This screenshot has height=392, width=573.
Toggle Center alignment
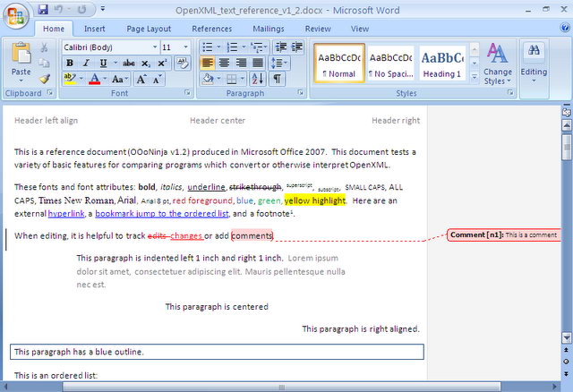click(x=224, y=64)
